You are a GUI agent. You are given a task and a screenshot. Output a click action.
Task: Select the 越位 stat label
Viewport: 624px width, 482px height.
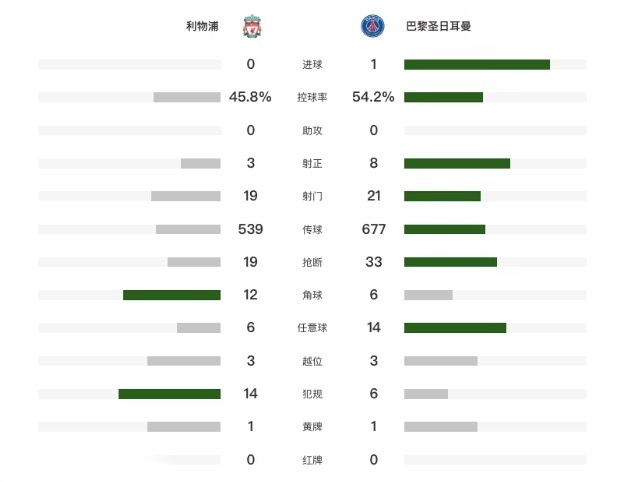(x=312, y=361)
